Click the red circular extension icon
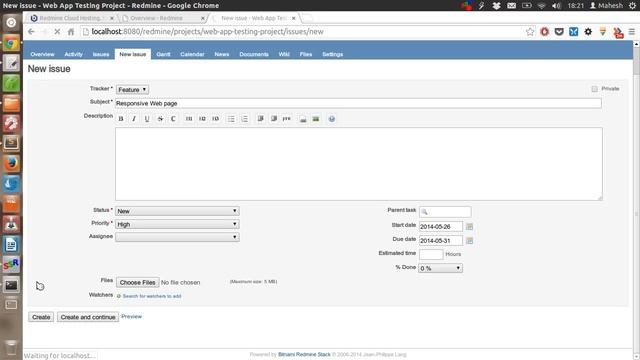The width and height of the screenshot is (640, 360). [x=544, y=32]
